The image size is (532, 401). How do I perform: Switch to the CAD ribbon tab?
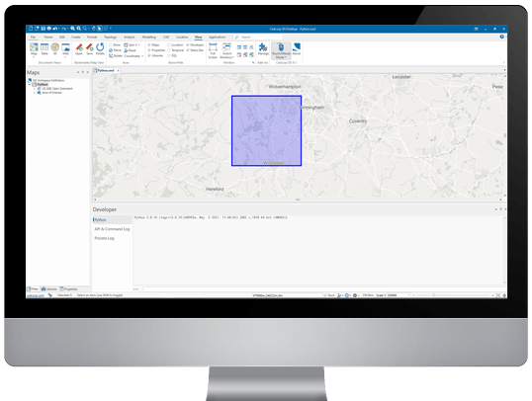166,37
